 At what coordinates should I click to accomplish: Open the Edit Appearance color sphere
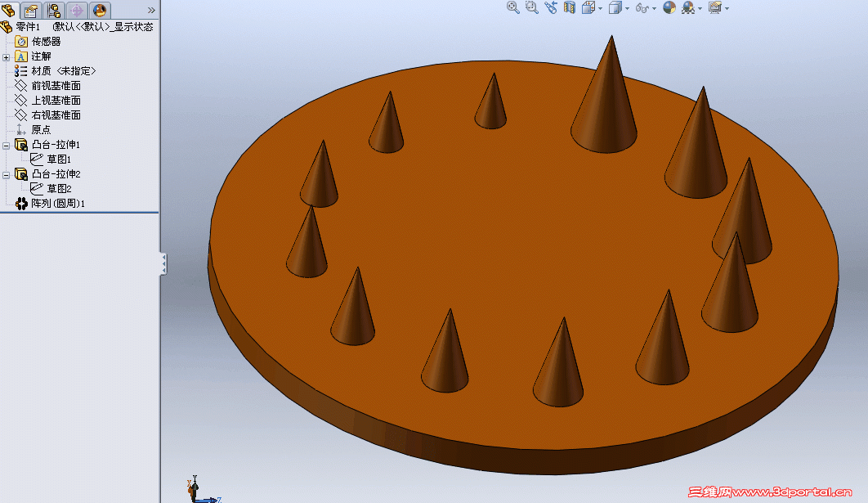click(x=669, y=7)
